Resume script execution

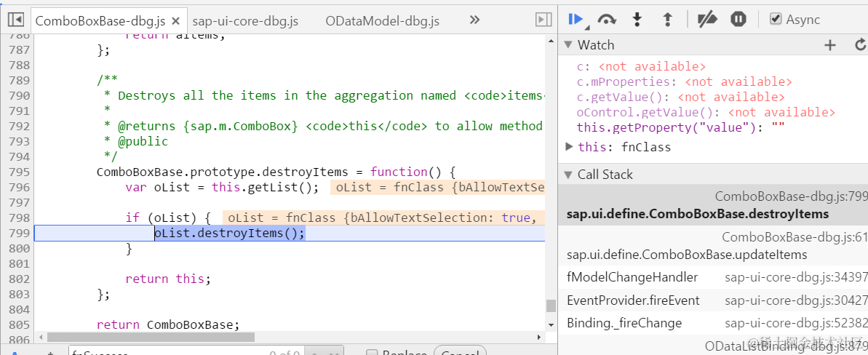(x=576, y=20)
